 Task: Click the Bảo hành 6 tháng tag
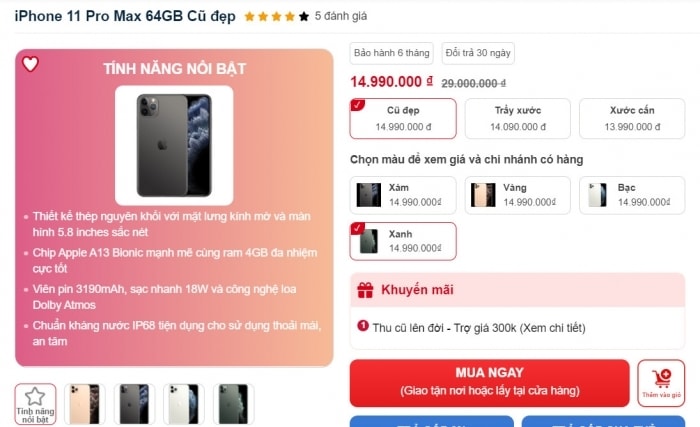point(392,53)
